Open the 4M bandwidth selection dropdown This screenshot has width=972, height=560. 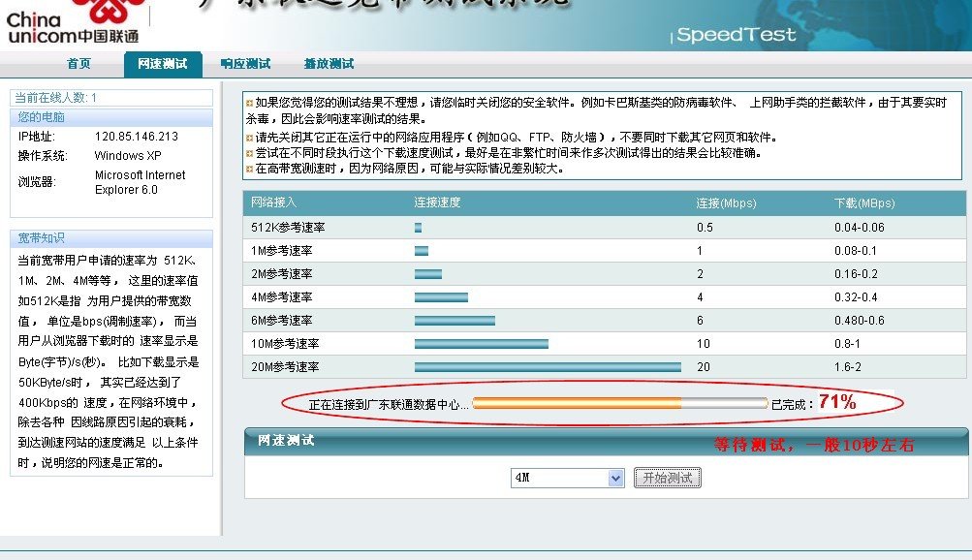coord(567,477)
